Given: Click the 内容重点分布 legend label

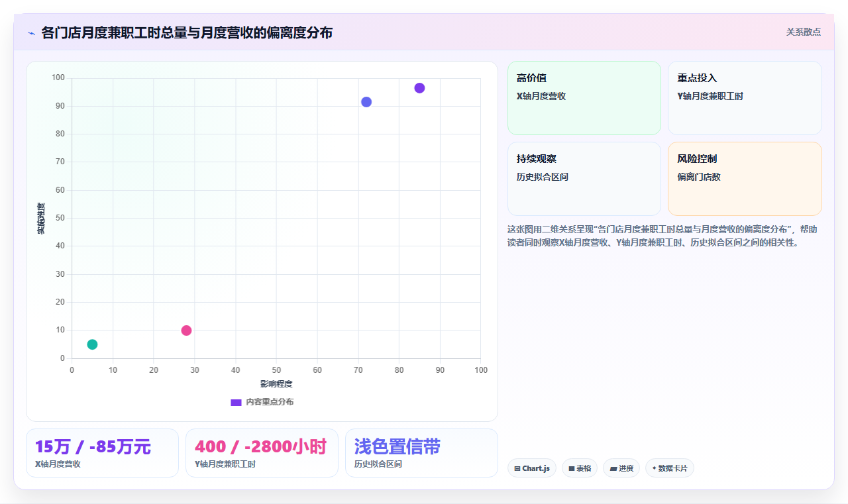Looking at the screenshot, I should tap(270, 402).
